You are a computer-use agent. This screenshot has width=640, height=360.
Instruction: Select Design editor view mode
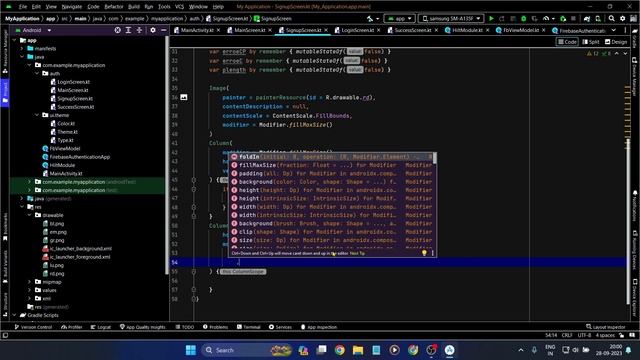point(616,42)
